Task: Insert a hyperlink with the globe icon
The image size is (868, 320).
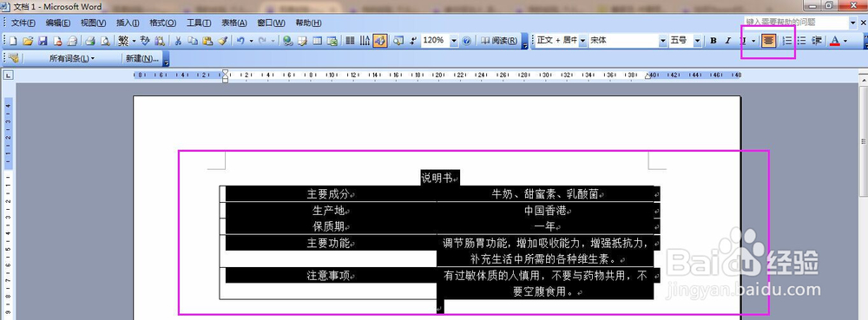Action: tap(288, 41)
